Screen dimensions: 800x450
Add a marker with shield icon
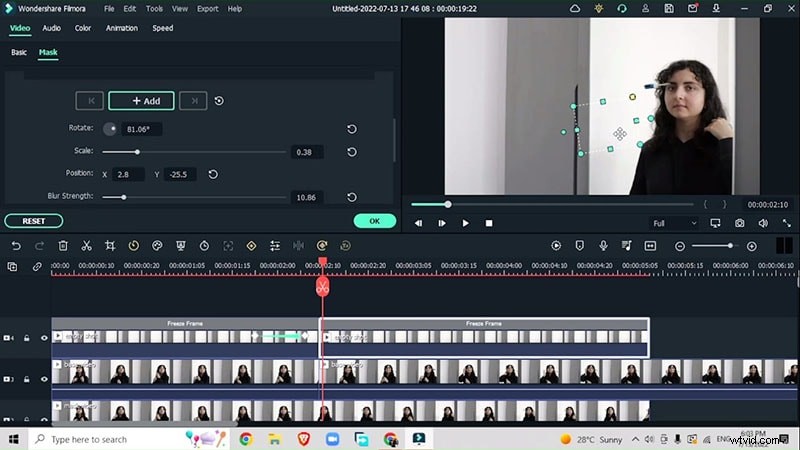[x=580, y=246]
